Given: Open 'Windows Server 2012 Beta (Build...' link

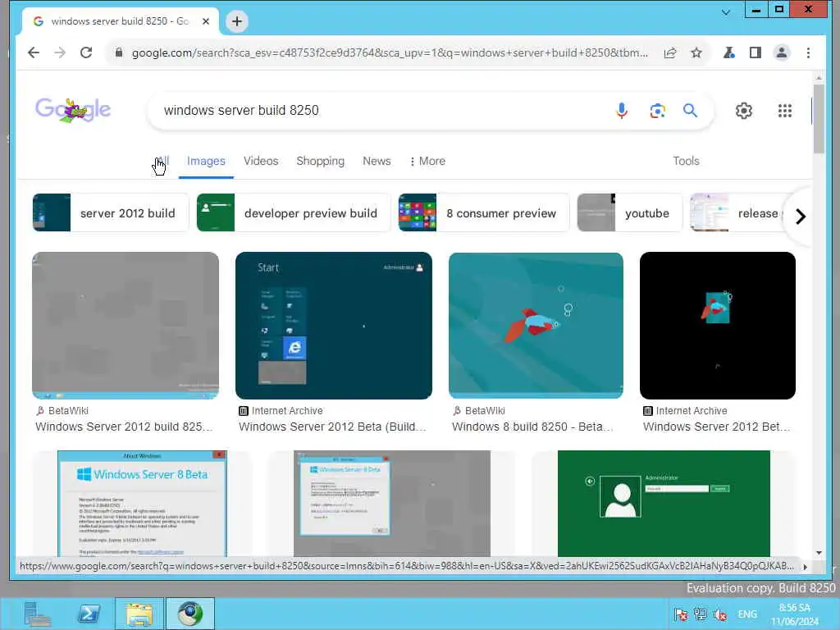Looking at the screenshot, I should (x=332, y=427).
